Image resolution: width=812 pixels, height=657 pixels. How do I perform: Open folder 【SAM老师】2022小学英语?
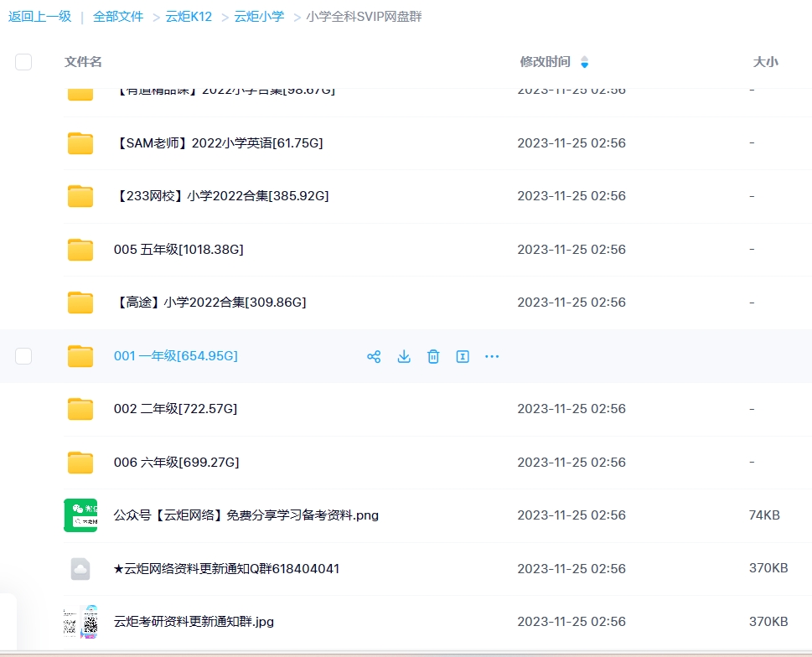point(219,143)
